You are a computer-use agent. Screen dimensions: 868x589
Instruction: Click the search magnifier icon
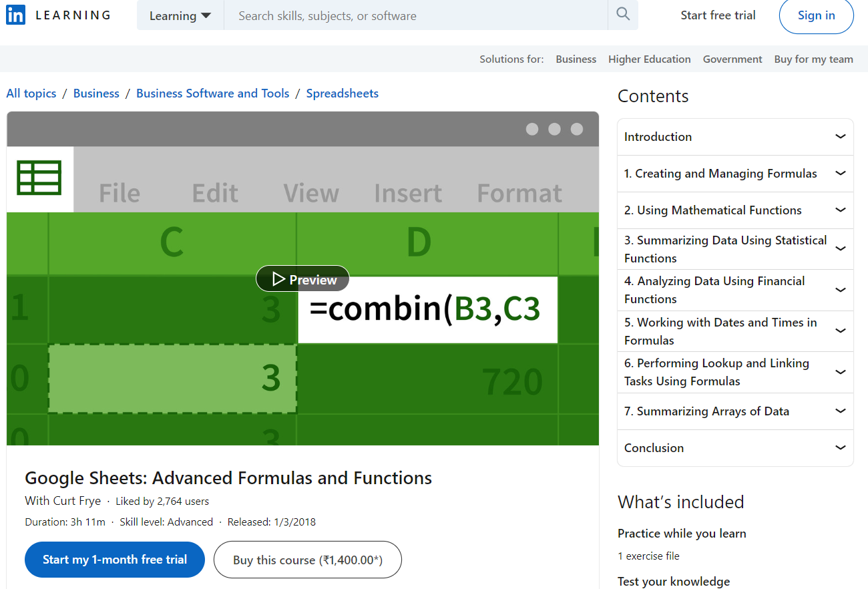coord(623,15)
